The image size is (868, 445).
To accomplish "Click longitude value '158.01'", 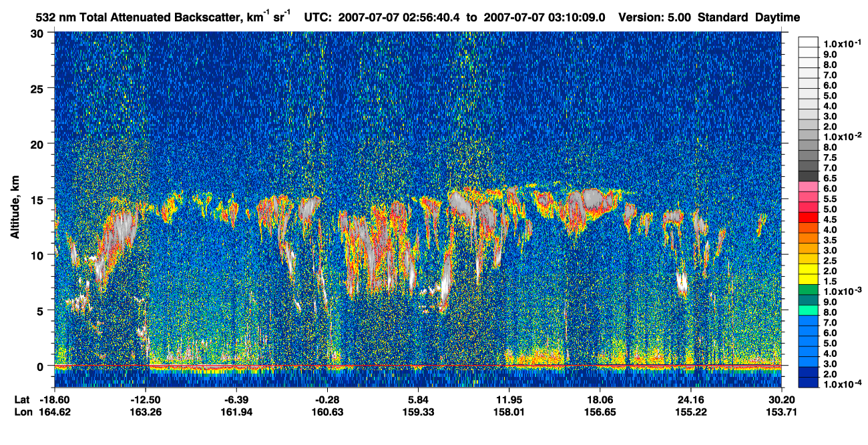I will pyautogui.click(x=508, y=412).
